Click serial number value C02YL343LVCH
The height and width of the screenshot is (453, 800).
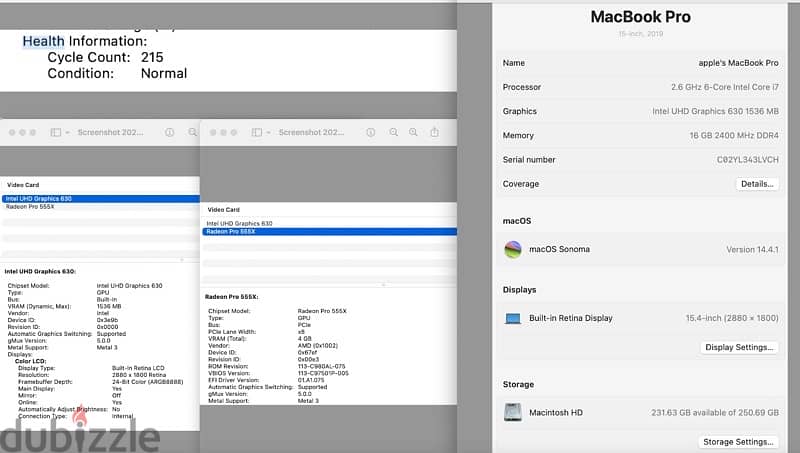pos(747,160)
